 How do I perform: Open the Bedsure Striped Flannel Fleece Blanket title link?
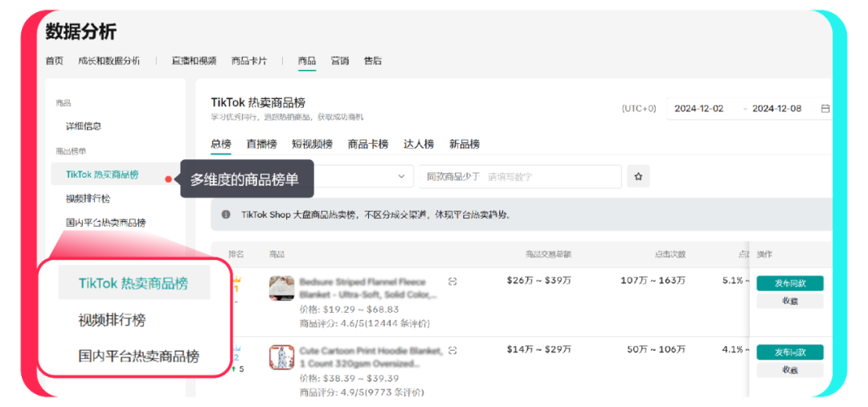[x=370, y=288]
